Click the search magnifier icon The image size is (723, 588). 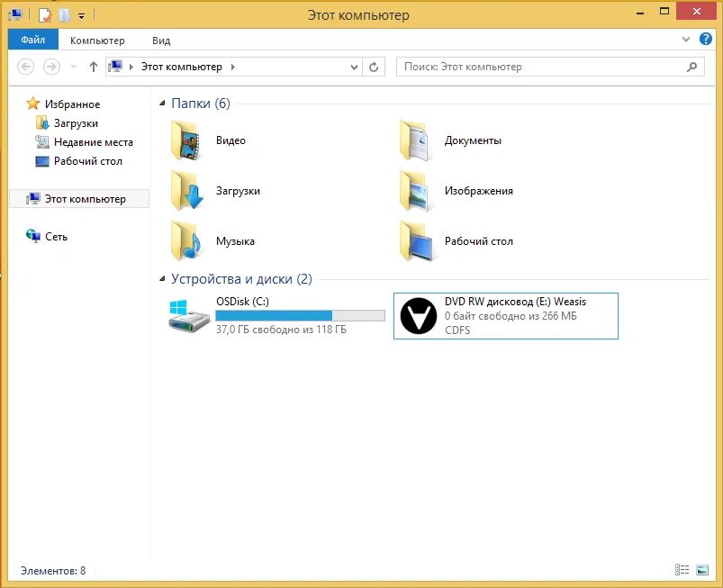pos(691,67)
